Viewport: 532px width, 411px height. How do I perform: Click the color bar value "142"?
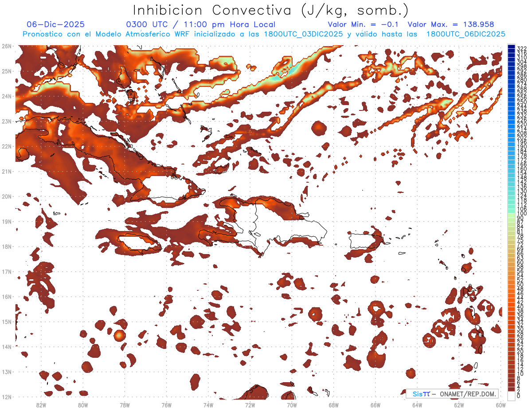(521, 182)
